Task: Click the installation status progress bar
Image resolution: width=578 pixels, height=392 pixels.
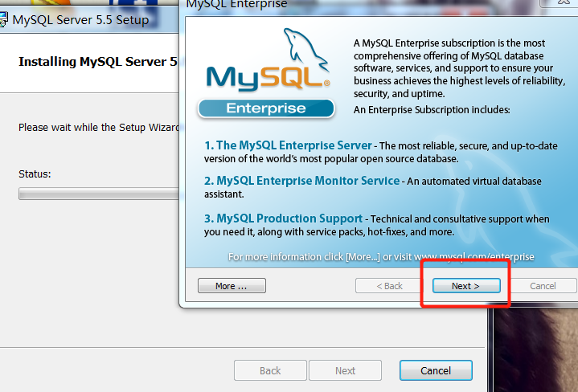Action: (x=99, y=194)
